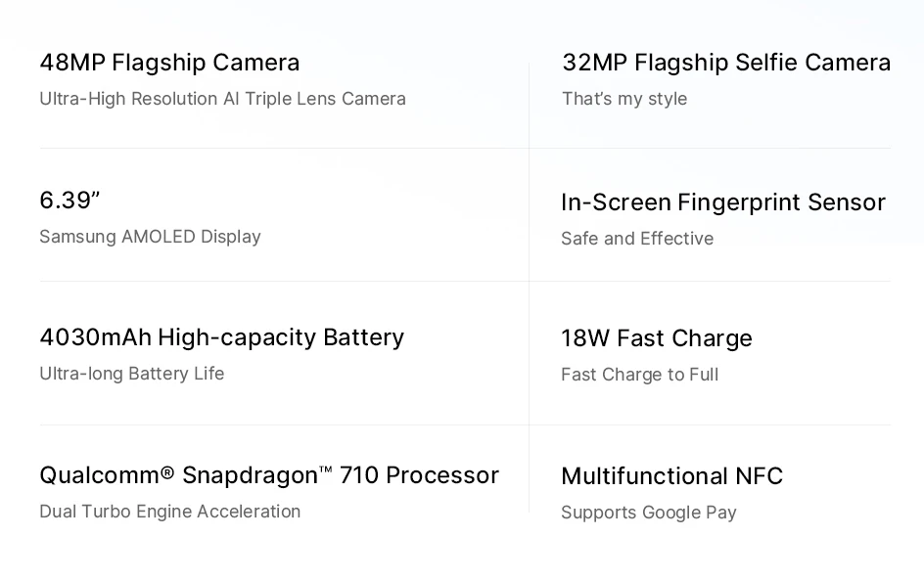Select the Ultra-High Resolution AI Triple Lens text
The image size is (924, 581).
tap(222, 99)
